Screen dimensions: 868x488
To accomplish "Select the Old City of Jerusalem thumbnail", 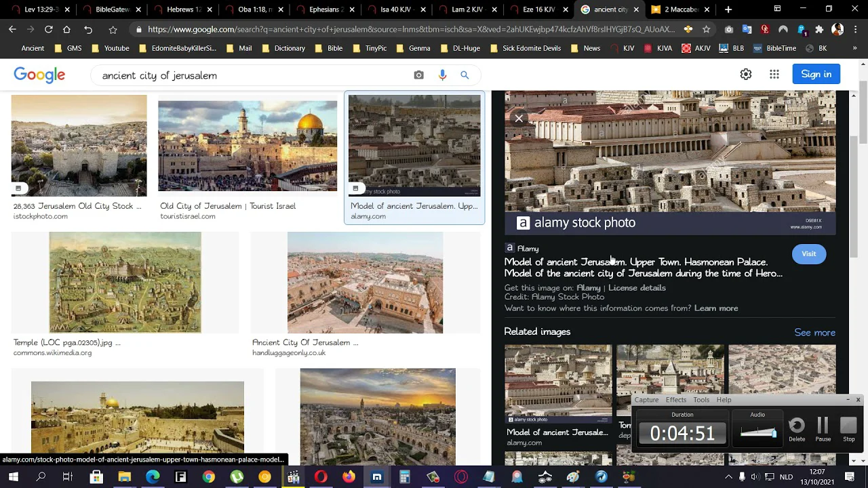I will (248, 146).
